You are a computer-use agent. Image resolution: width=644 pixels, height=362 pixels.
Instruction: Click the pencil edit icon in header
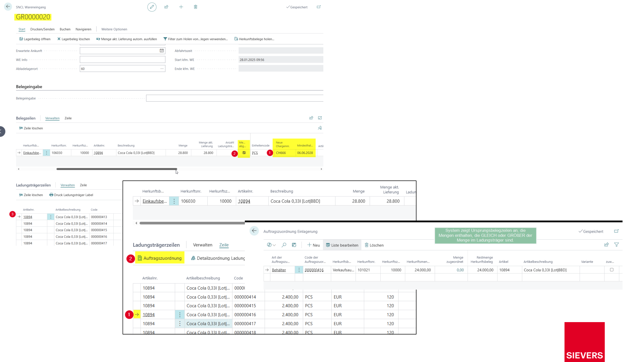(152, 7)
